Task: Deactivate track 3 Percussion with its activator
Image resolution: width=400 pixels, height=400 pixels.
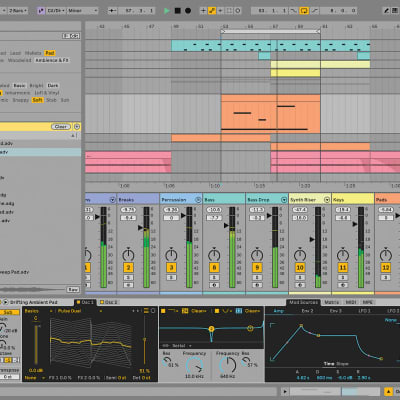Action: point(171,268)
